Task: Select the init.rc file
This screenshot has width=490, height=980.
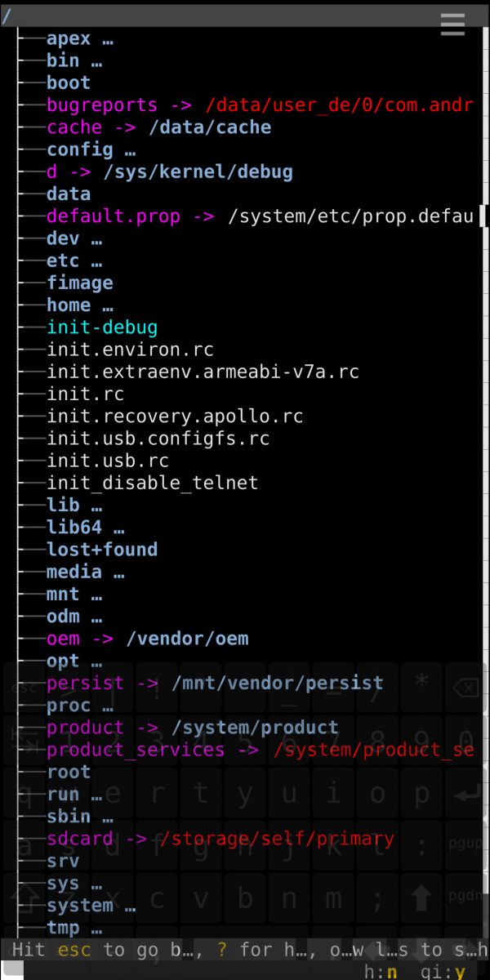Action: [85, 394]
